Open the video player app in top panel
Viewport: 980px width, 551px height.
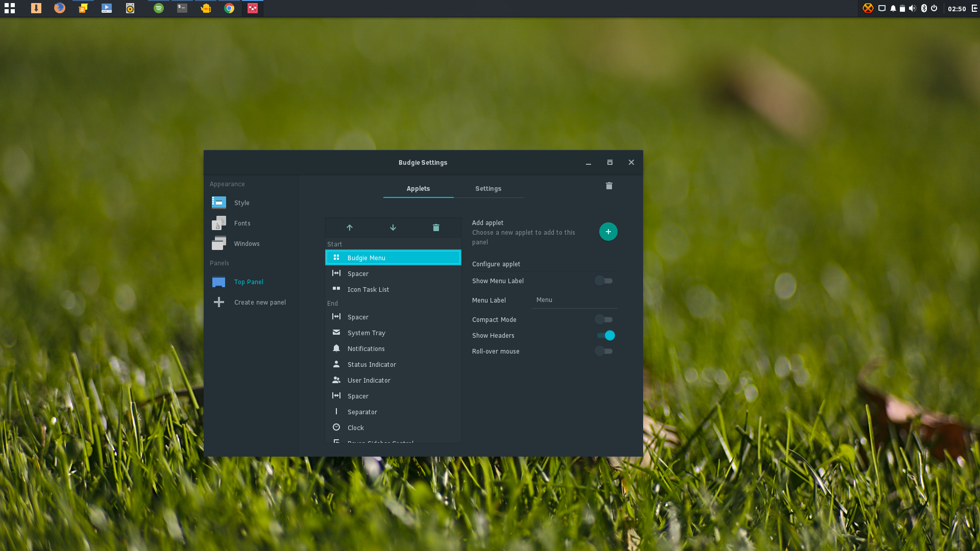point(107,8)
